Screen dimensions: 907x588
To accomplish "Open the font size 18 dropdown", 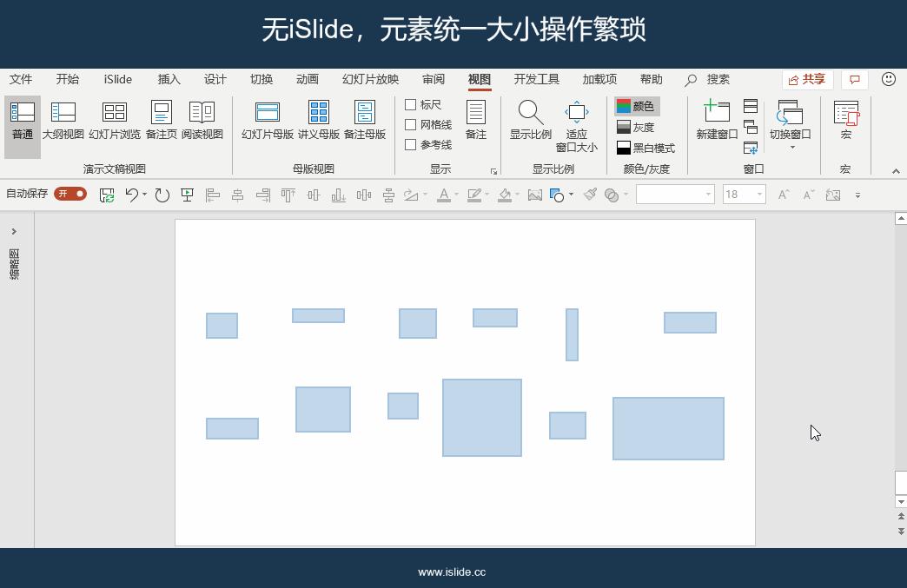I will pos(759,195).
